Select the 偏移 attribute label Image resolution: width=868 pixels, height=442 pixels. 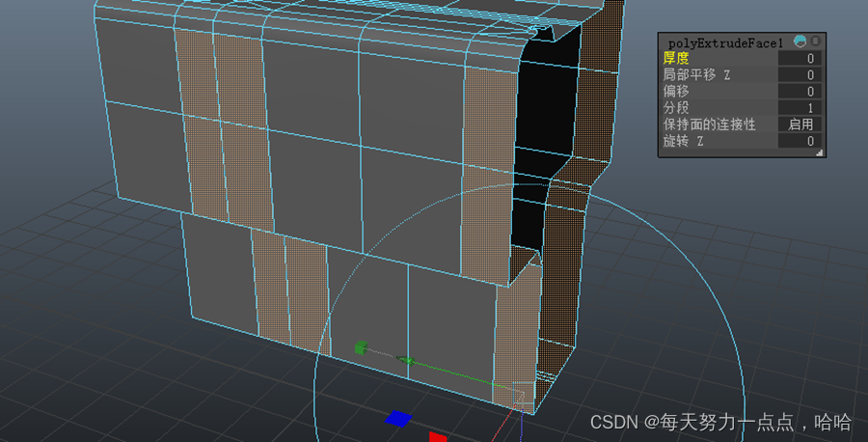pyautogui.click(x=676, y=92)
